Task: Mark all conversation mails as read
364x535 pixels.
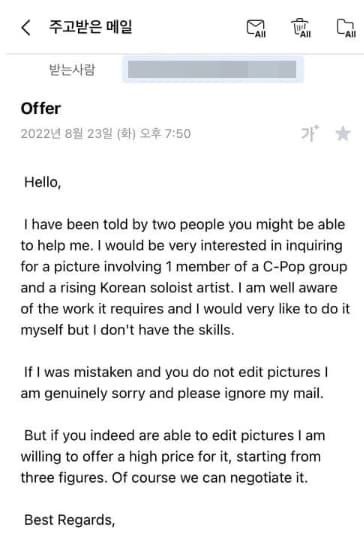Action: (x=256, y=28)
